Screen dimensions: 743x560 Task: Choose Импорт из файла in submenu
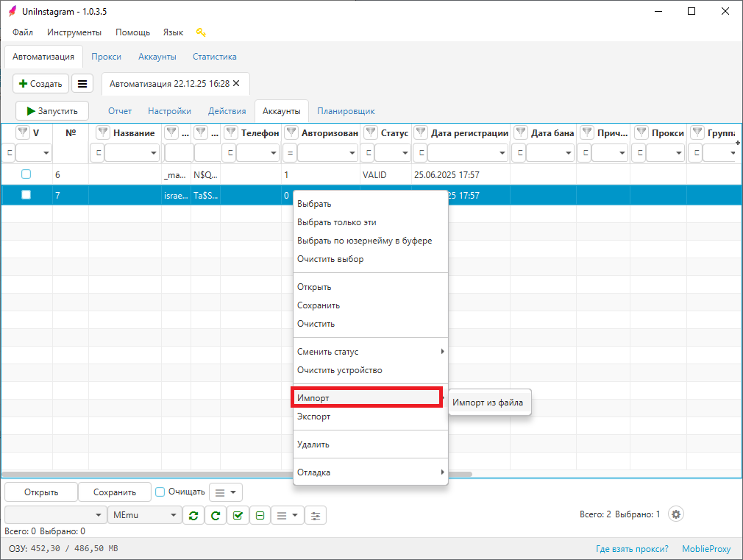point(488,403)
